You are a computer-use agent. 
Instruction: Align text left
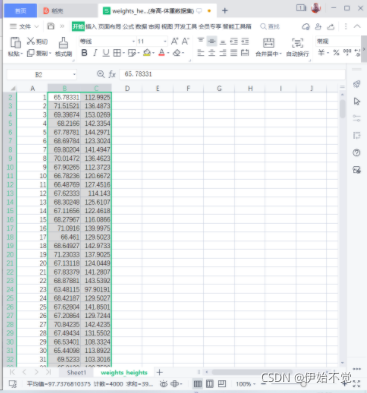point(201,53)
